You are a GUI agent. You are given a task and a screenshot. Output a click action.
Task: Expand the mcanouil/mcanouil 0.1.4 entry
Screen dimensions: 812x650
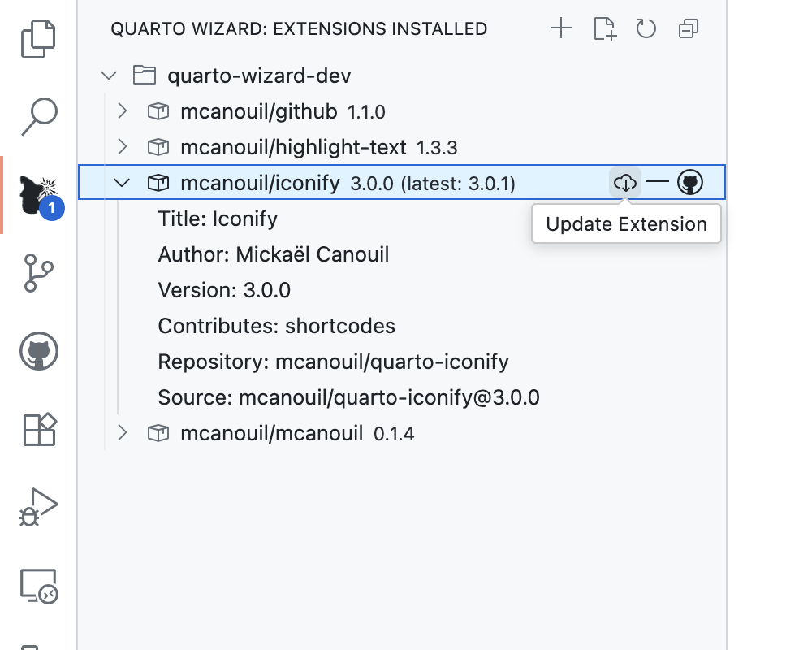(x=122, y=433)
